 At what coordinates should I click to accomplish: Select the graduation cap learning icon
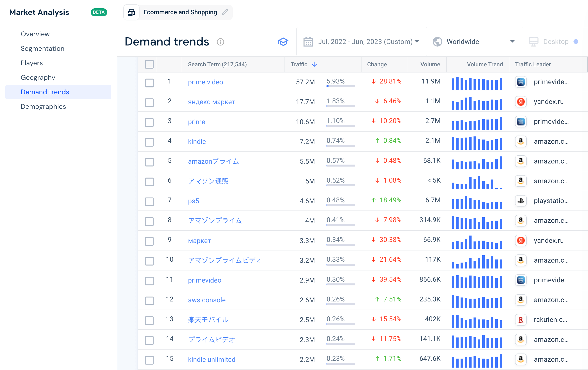283,42
